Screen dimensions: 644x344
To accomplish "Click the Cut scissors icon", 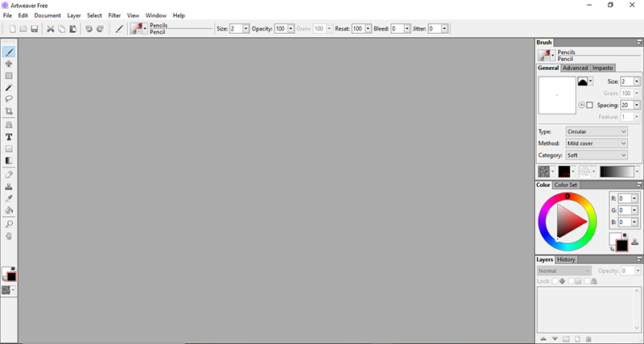I will point(51,28).
